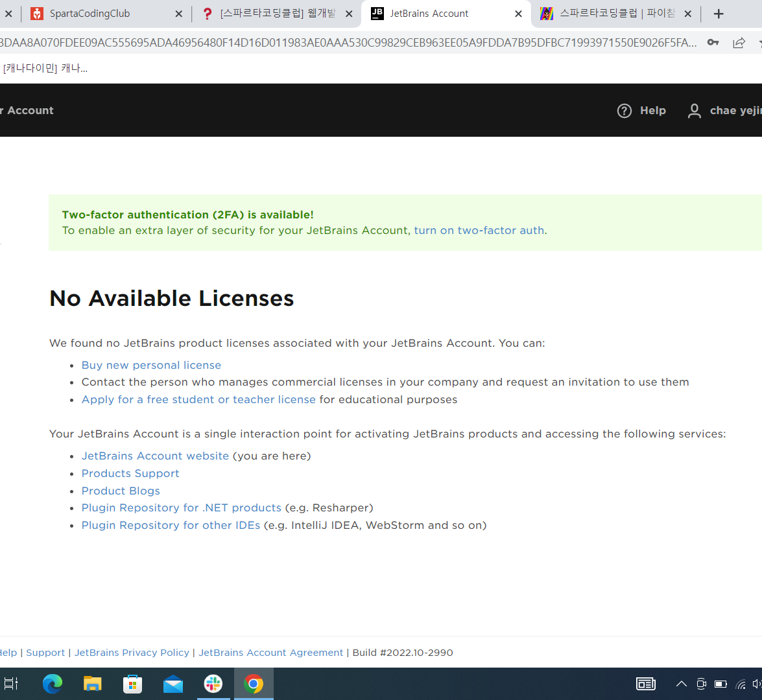Close the 스파르타코딩클럽 웹개발 tab
Screen dimensions: 762x700
(349, 14)
